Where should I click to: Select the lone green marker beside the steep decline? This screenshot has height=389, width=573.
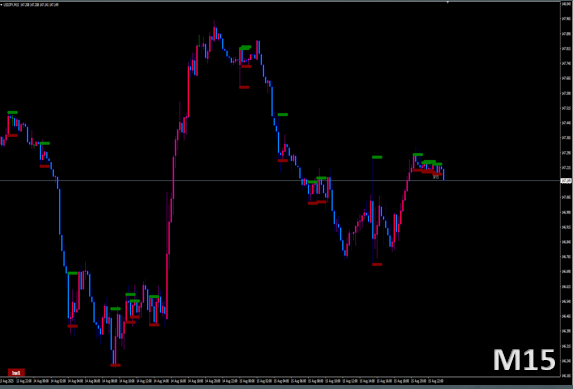(283, 114)
